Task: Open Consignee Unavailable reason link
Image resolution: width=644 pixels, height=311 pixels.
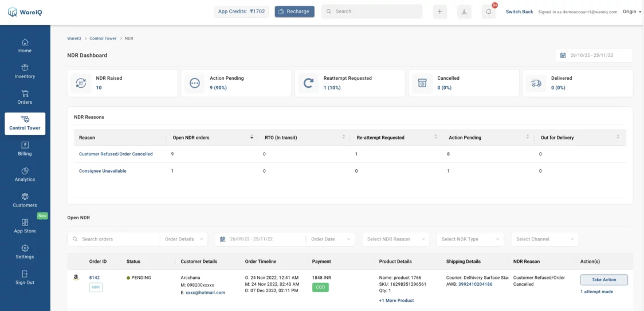Action: [103, 171]
